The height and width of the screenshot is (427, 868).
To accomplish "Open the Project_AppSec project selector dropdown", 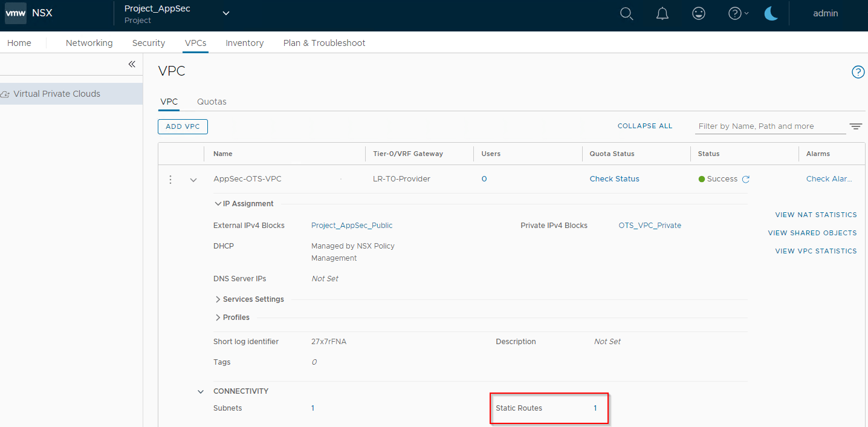I will [226, 13].
